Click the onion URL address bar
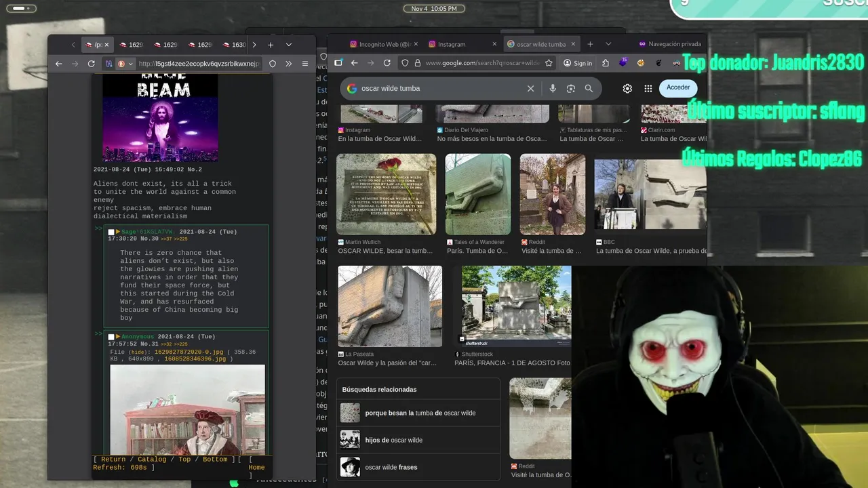Screen dimensions: 868x488 click(x=199, y=64)
